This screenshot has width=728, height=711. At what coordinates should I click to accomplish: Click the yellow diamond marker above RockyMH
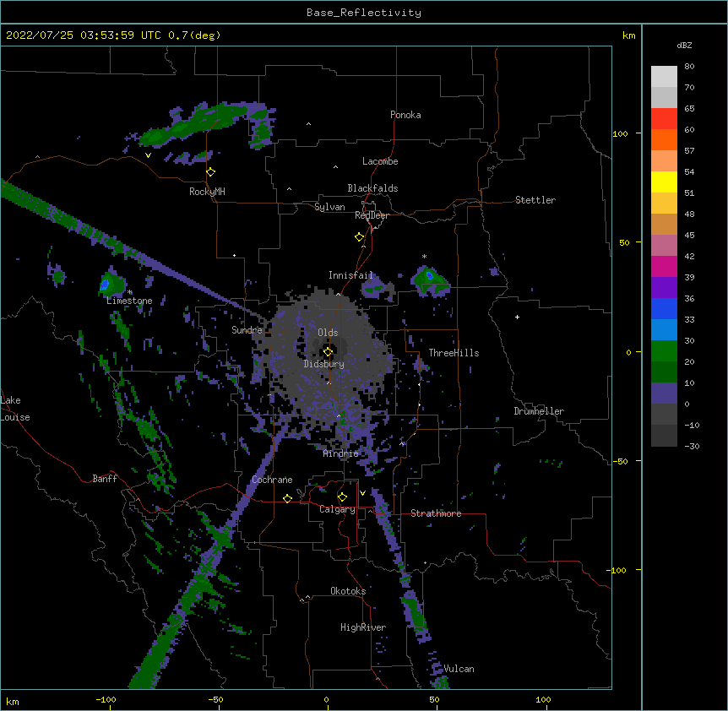210,172
